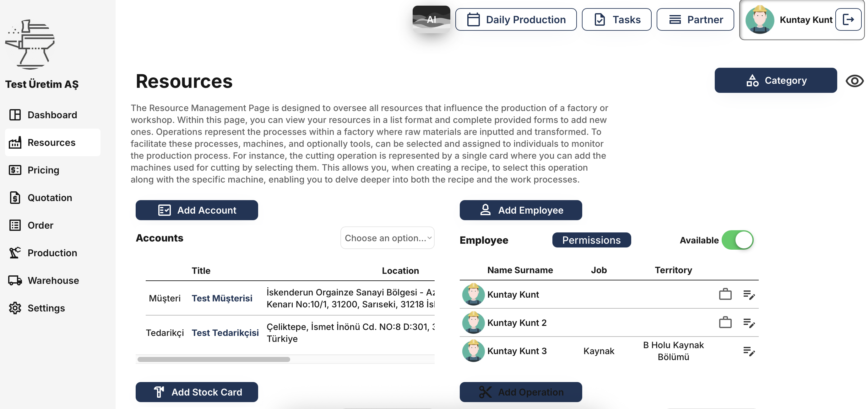Screen dimensions: 868x409
Task: Click edit icon for Kuntay Kunt 3
Action: click(x=748, y=351)
